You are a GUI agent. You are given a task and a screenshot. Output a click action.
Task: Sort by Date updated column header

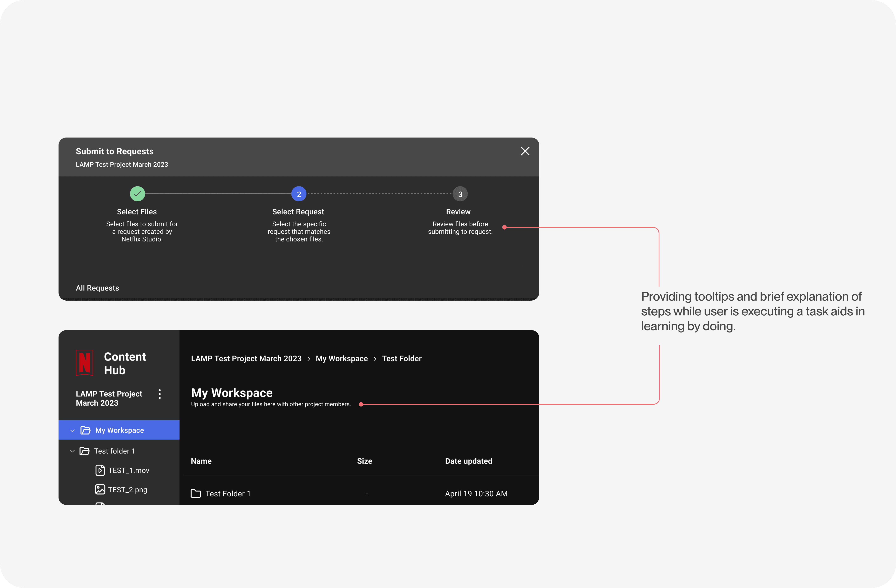pos(468,461)
